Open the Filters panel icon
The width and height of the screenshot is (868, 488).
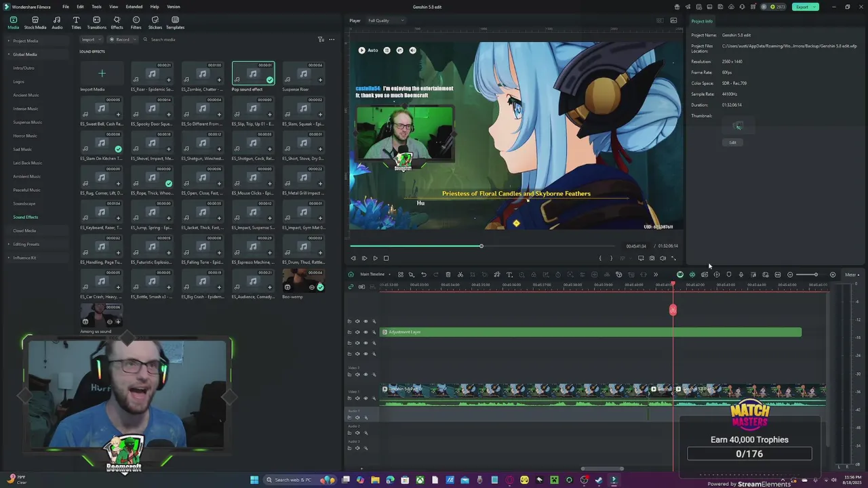(136, 23)
